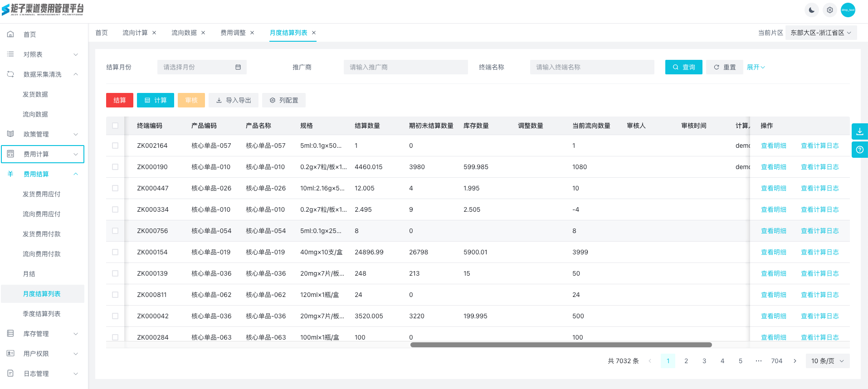Click the floating download icon button

[x=859, y=131]
